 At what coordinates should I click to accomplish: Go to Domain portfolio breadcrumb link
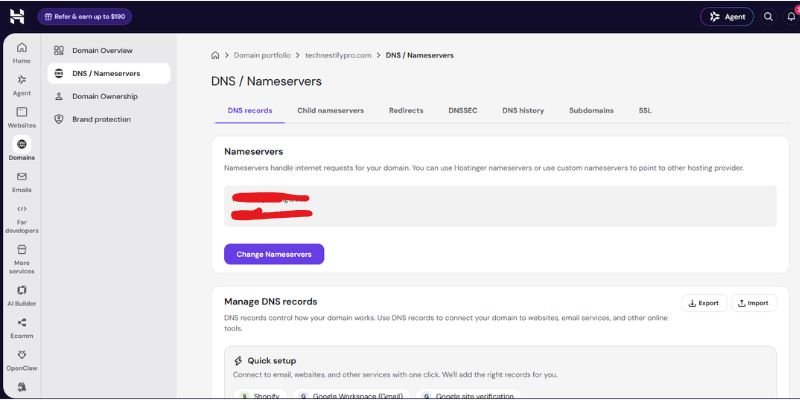tap(262, 55)
